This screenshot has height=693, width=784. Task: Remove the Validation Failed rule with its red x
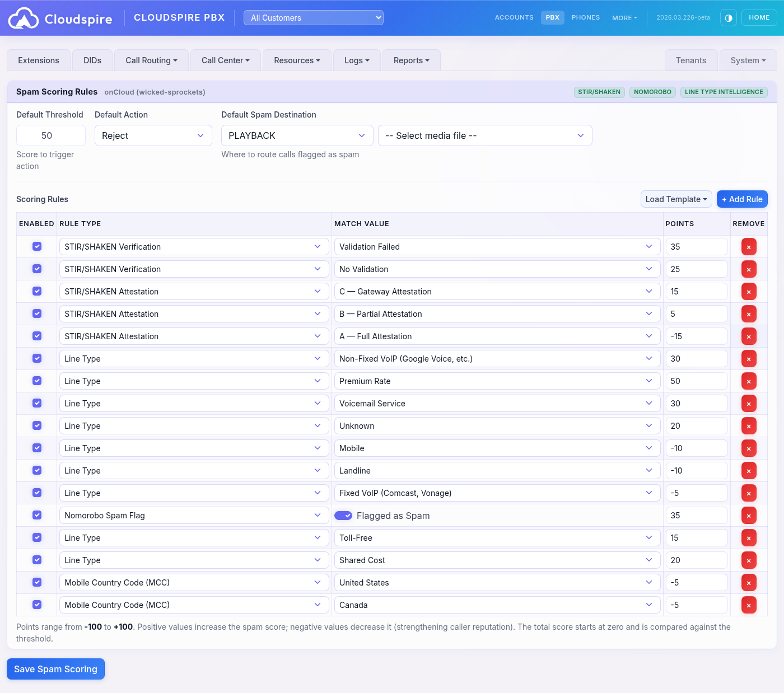click(x=749, y=246)
